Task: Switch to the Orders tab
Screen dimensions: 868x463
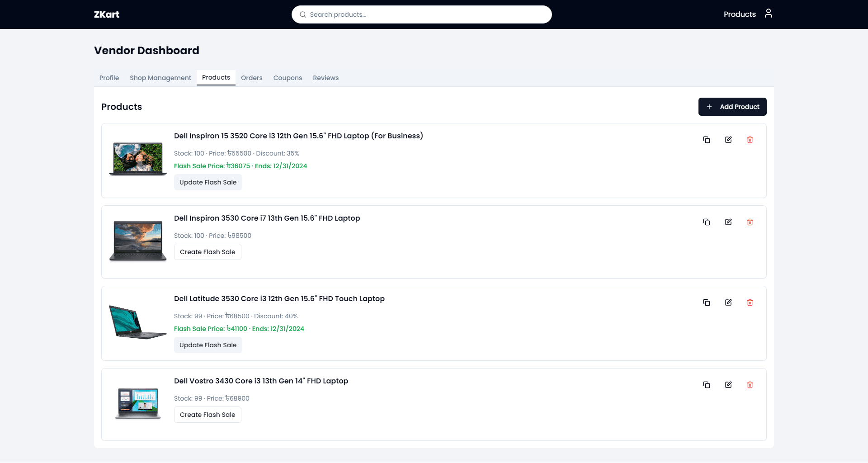Action: [252, 78]
